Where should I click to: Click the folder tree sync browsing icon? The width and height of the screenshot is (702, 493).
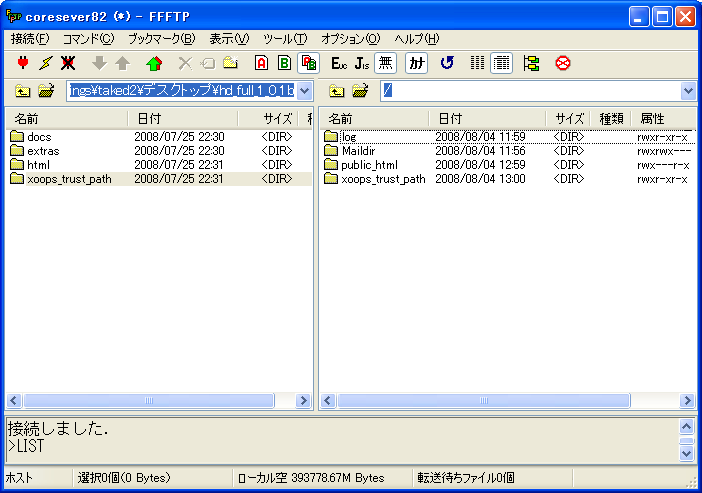point(531,63)
